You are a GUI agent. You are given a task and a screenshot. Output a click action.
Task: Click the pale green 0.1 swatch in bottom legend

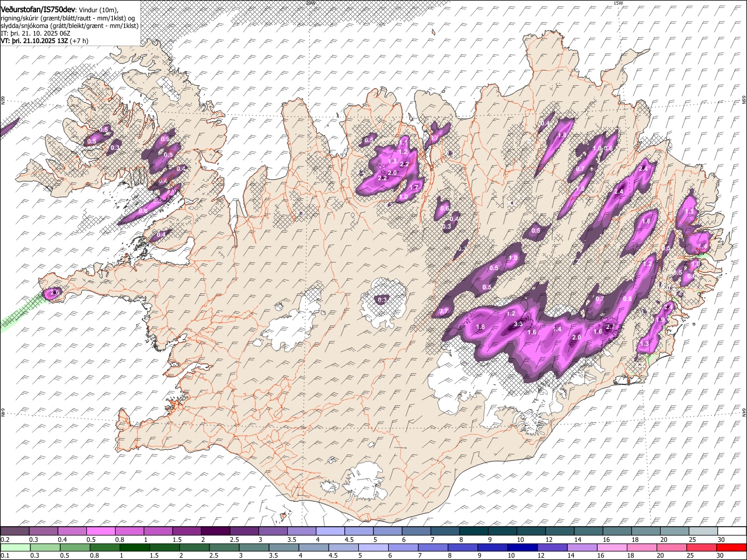pos(15,547)
